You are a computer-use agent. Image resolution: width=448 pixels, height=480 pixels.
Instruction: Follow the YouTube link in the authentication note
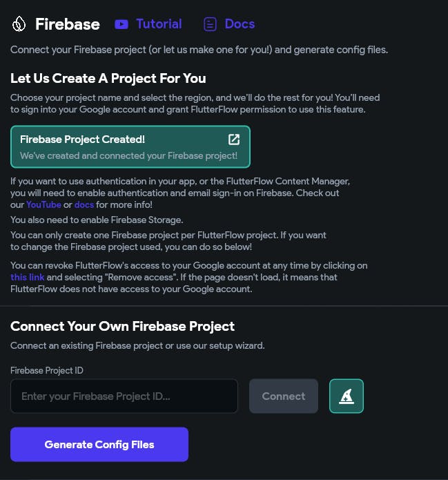(x=43, y=205)
